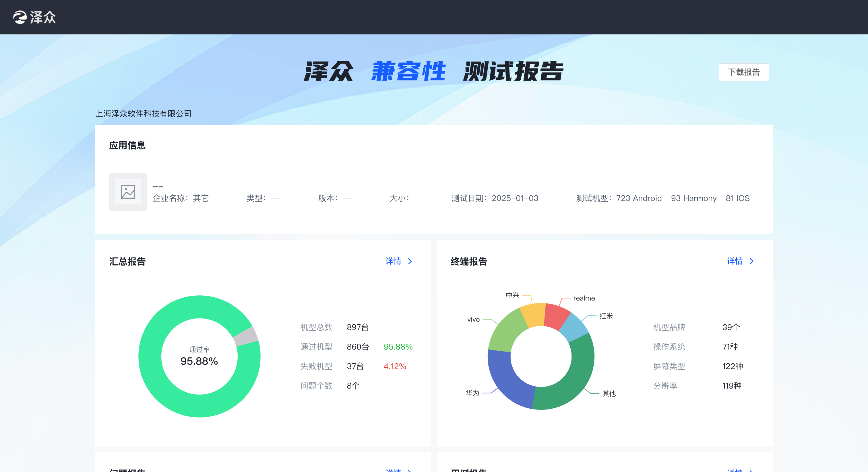Click 122种 screen type value

click(x=733, y=366)
